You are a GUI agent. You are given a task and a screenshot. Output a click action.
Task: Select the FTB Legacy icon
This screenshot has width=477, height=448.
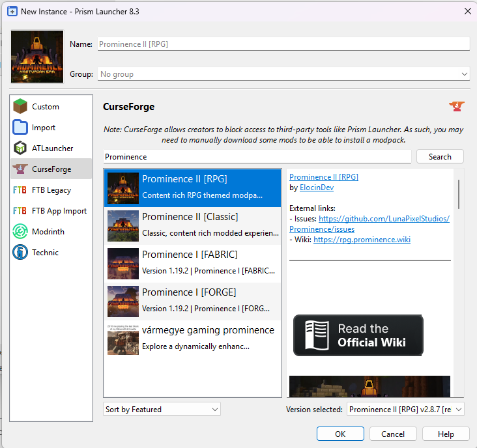pos(20,190)
